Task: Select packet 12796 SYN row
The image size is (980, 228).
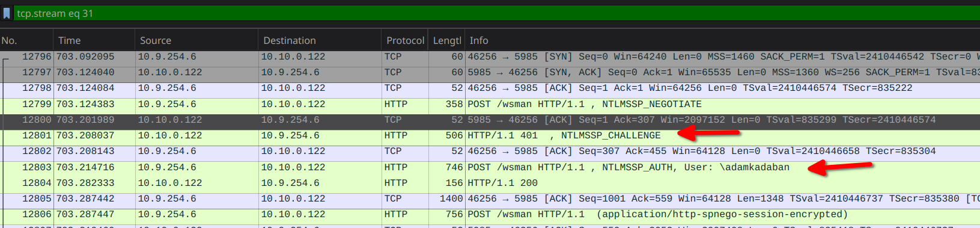Action: click(490, 57)
